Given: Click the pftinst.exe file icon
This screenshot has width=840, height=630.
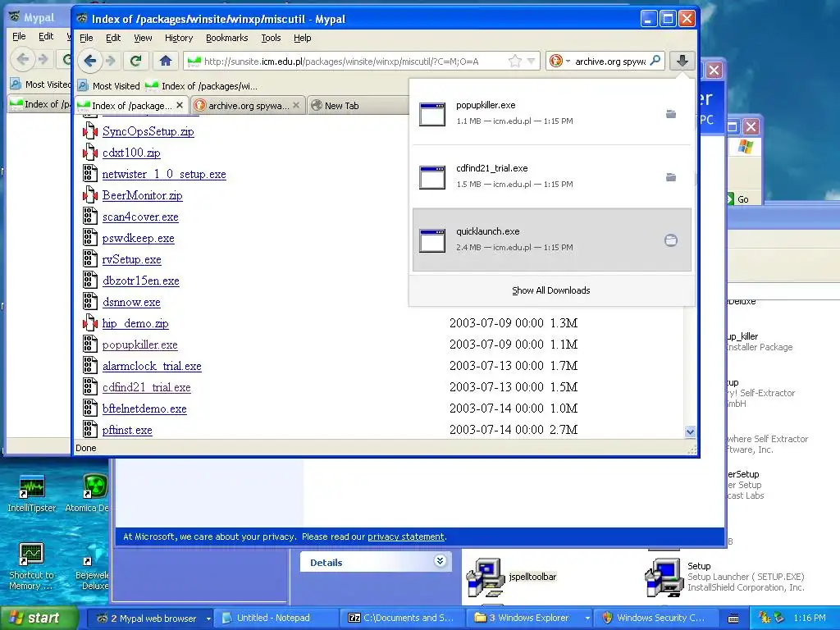Looking at the screenshot, I should coord(89,429).
